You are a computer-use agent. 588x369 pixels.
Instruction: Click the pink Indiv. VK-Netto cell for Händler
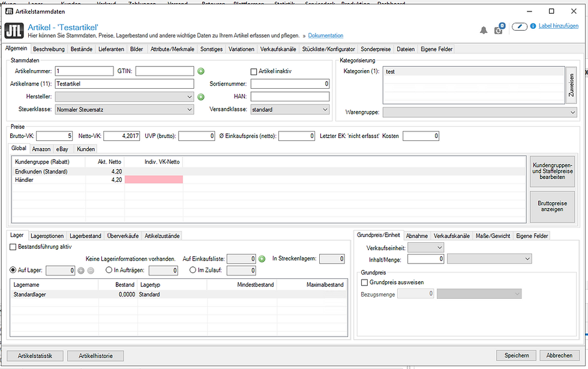[154, 180]
